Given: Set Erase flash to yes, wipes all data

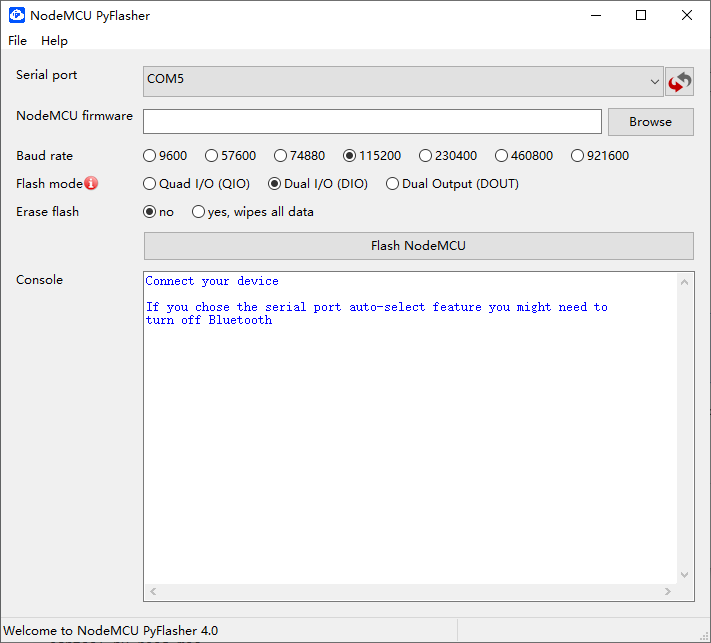Looking at the screenshot, I should click(253, 212).
